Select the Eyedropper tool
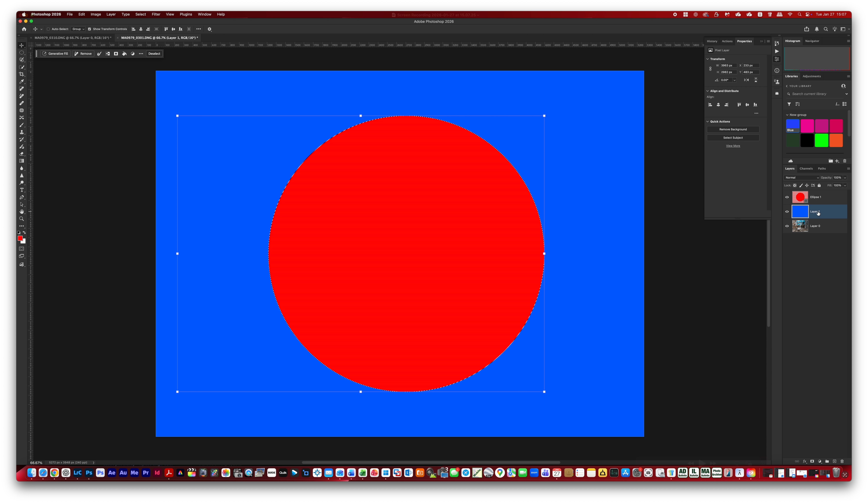This screenshot has height=503, width=868. click(x=22, y=81)
